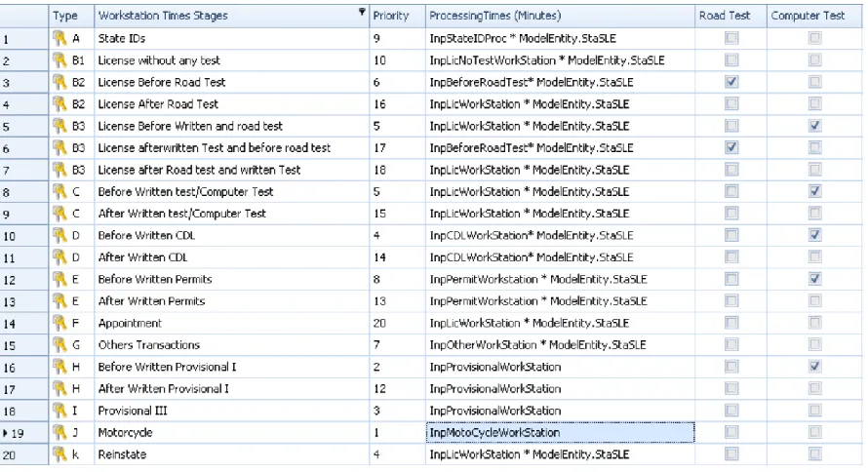868x472 pixels.
Task: Click the Workstation Times Stages header
Action: click(231, 16)
